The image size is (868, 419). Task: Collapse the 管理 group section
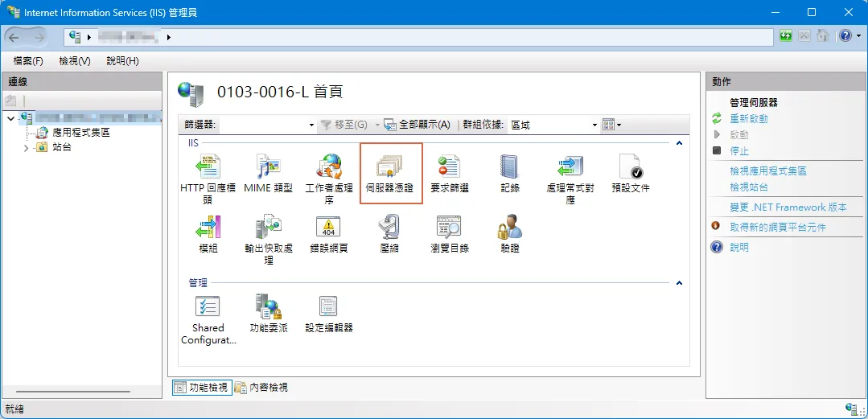point(679,283)
